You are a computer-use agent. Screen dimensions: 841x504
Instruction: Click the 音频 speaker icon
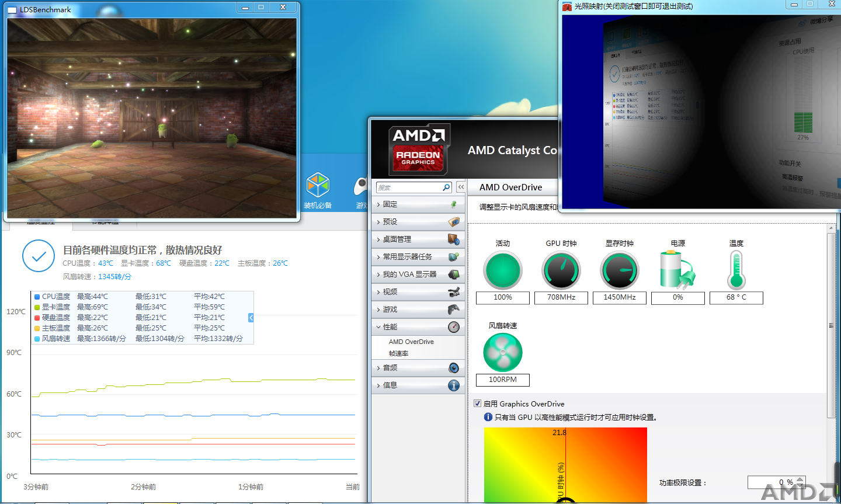454,368
